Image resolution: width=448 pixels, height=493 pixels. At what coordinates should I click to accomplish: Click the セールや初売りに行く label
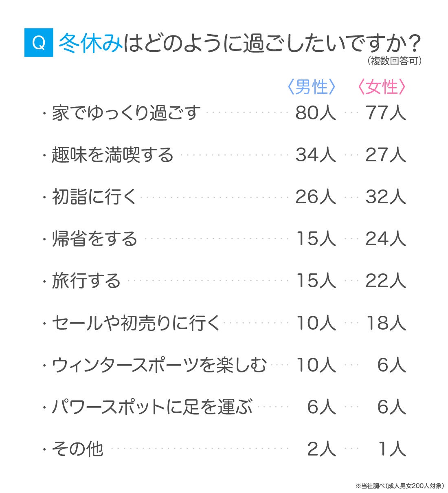(x=136, y=323)
